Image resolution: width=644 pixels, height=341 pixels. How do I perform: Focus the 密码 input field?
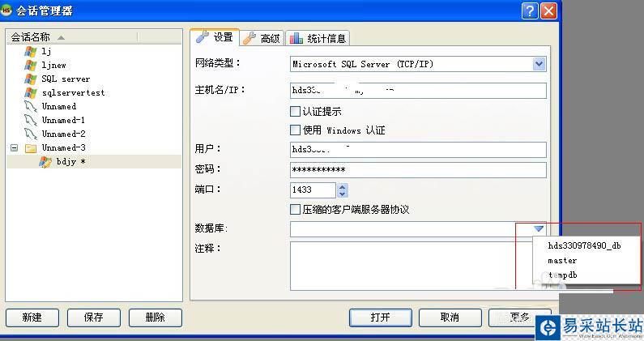[x=418, y=169]
